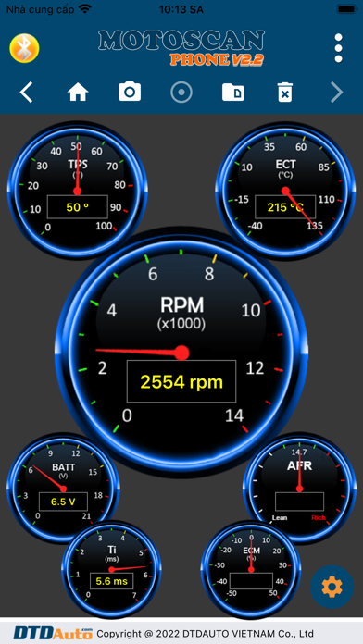The width and height of the screenshot is (363, 644).
Task: Open saved files via the folder icon
Action: pos(233,92)
